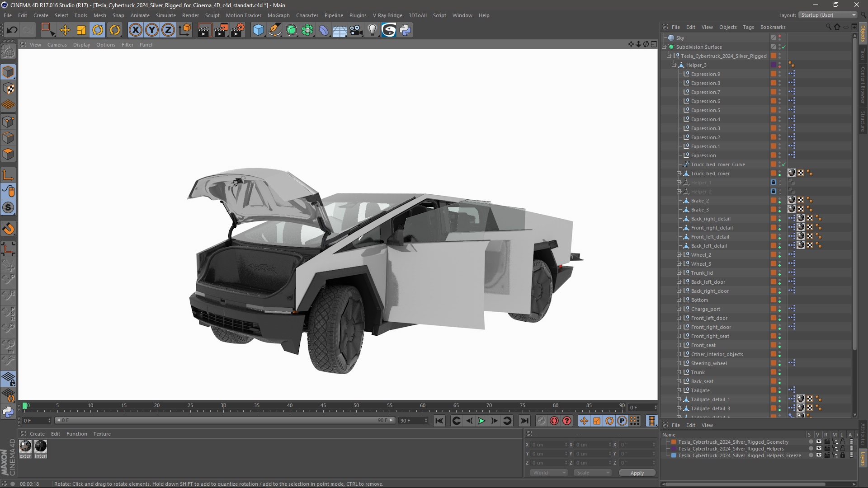Viewport: 868px width, 488px height.
Task: Expand the Truck_bed_cover object
Action: (679, 174)
